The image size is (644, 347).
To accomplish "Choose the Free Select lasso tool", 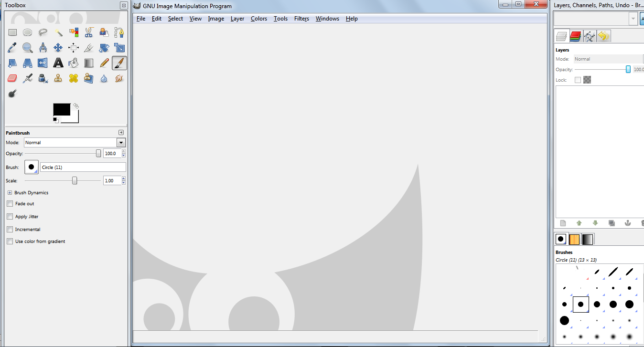I will [x=43, y=32].
